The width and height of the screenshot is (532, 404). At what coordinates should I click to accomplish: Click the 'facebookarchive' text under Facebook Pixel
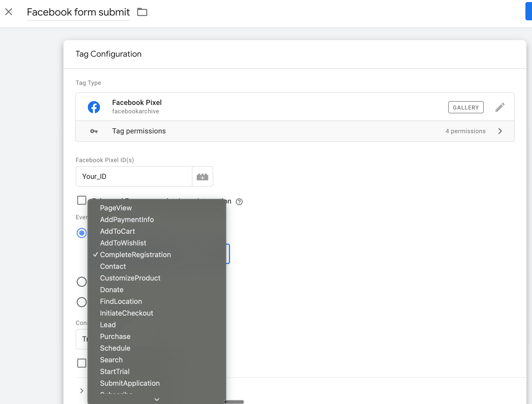pos(136,111)
